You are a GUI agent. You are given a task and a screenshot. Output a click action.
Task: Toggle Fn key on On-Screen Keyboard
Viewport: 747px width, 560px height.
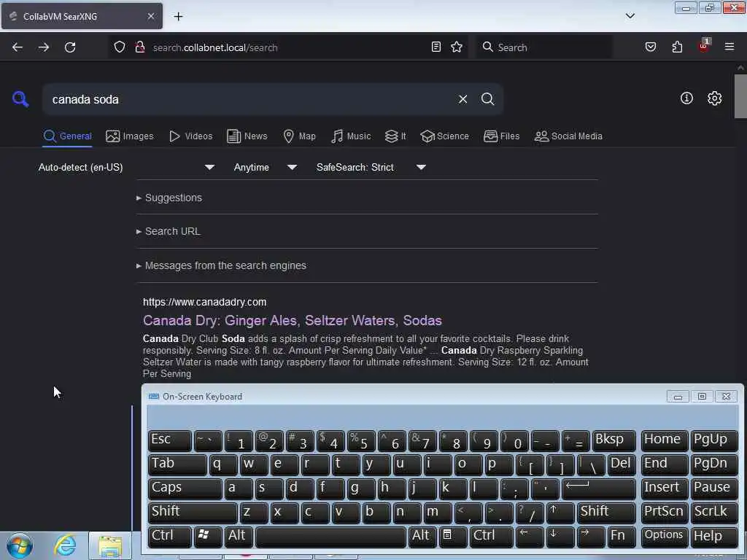[x=622, y=536]
